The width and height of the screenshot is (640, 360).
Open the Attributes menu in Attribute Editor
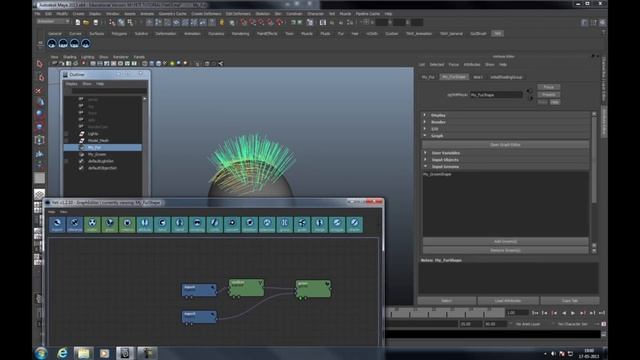(472, 64)
